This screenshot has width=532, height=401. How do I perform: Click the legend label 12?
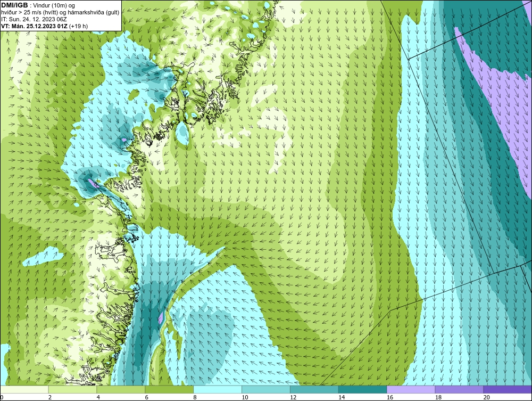click(x=293, y=397)
